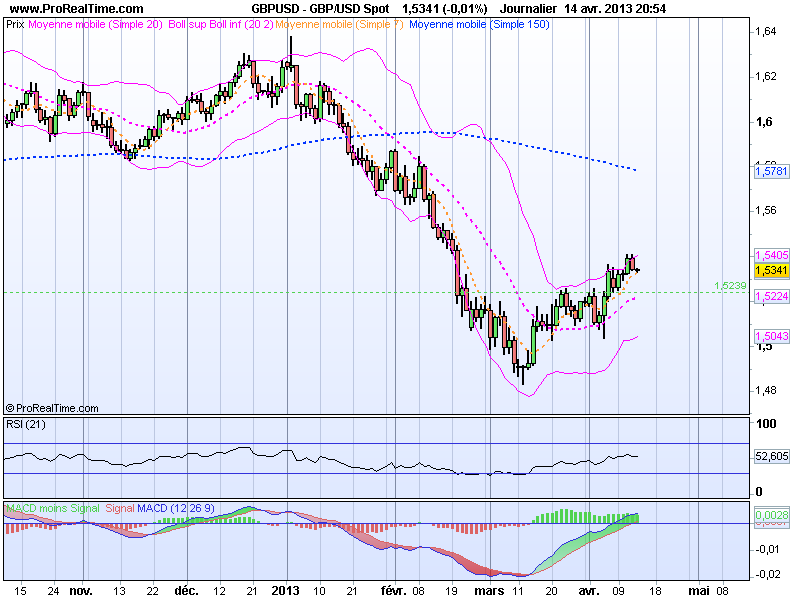Click the 1,5341 (-0,01%) quote value
The width and height of the screenshot is (800, 600).
tap(444, 9)
